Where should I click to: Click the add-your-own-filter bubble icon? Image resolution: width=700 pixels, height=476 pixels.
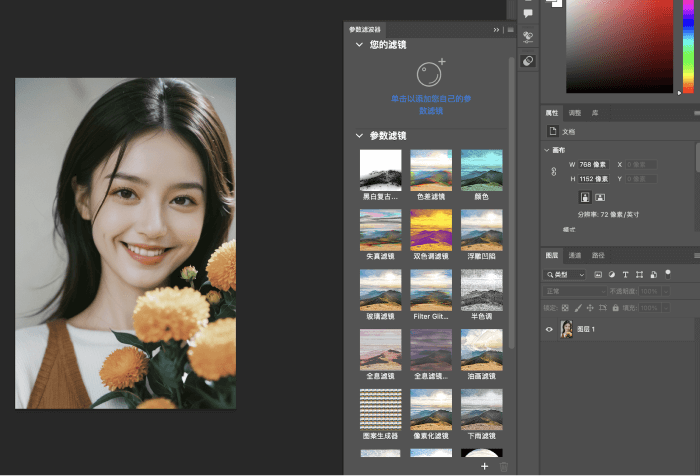tap(430, 73)
